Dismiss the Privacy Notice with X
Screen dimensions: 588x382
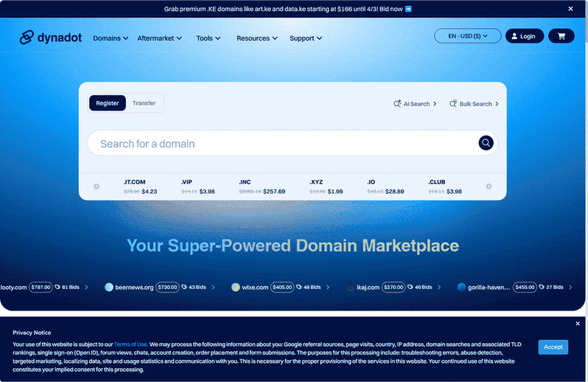coord(578,324)
